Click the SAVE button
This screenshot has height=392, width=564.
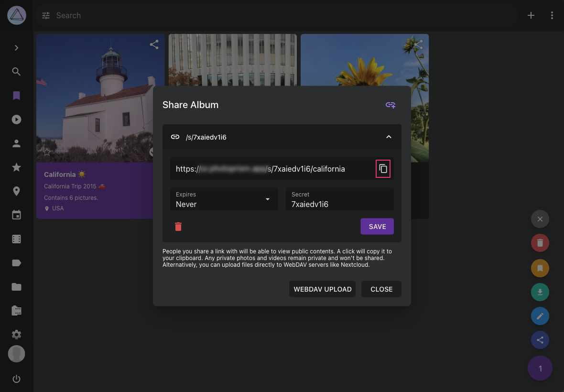pos(377,227)
